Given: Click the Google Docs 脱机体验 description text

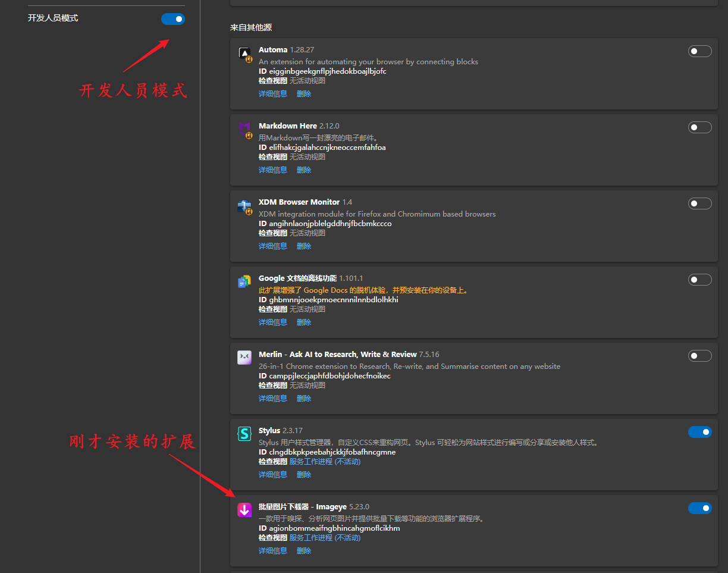Looking at the screenshot, I should pos(363,290).
